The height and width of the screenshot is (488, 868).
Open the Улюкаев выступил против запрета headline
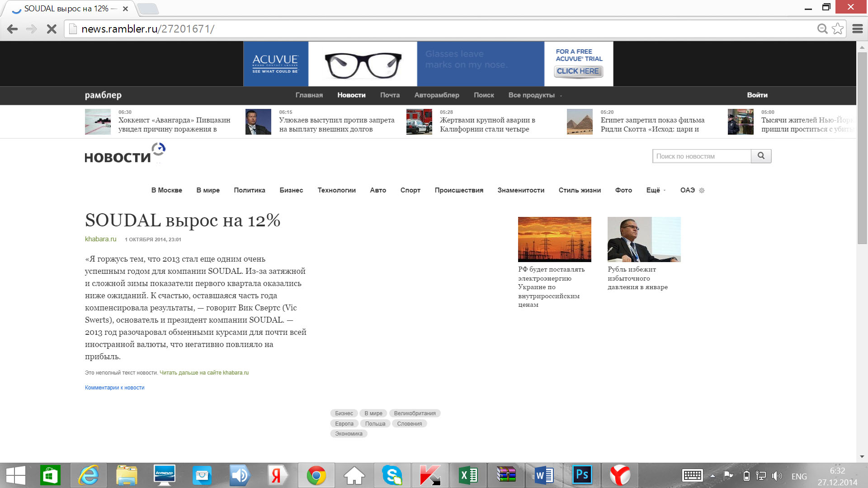(336, 125)
